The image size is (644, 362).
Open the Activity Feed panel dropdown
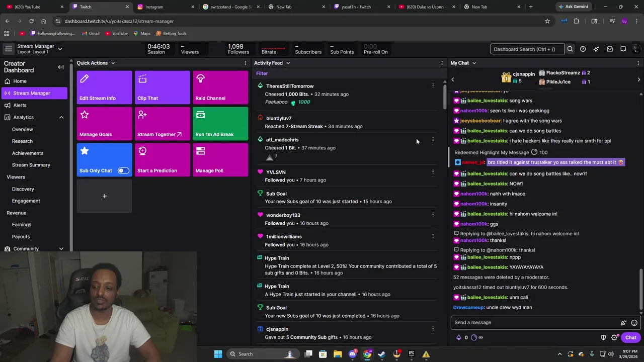click(x=288, y=63)
